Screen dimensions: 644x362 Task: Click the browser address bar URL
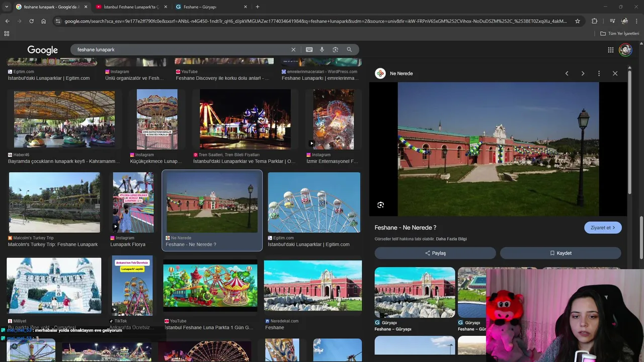coord(316,21)
